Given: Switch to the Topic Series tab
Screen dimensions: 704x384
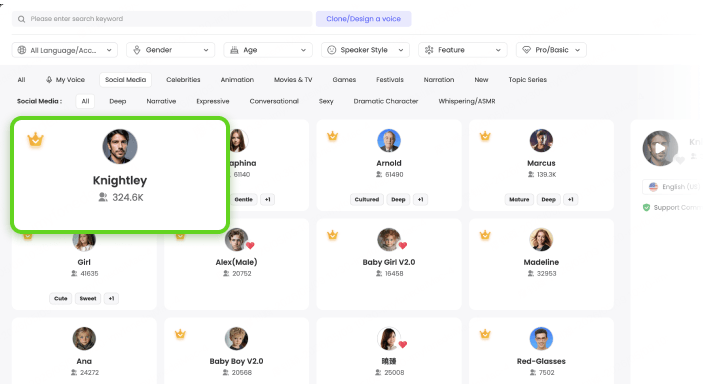Looking at the screenshot, I should [x=528, y=79].
